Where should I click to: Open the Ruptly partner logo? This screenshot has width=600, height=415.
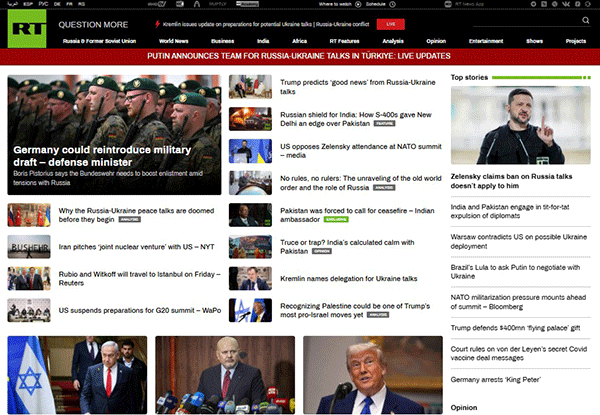tap(218, 4)
